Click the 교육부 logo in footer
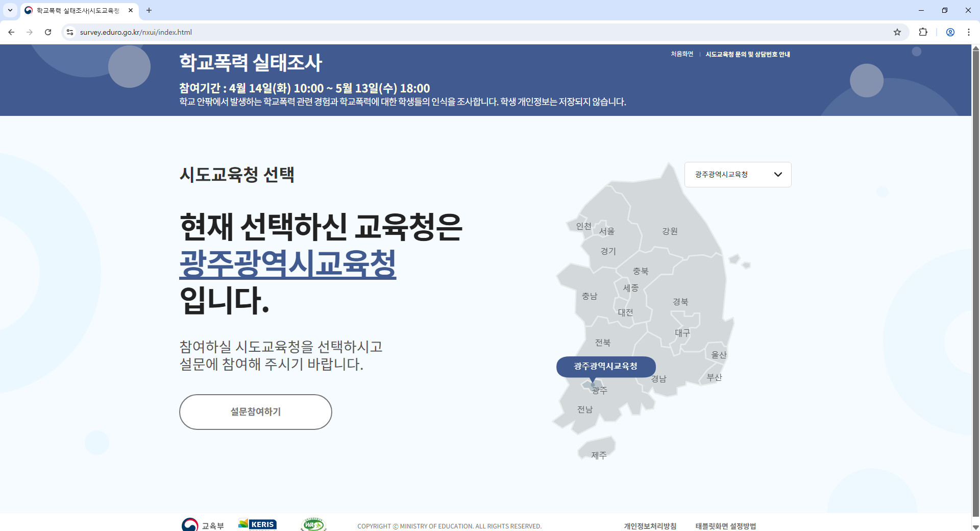Screen dimensions: 980x531 pyautogui.click(x=203, y=525)
